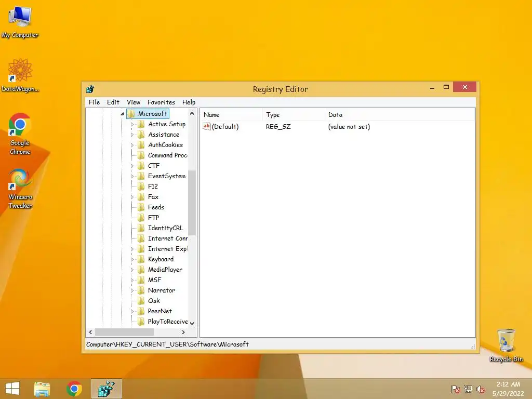Expand the CTF key
The height and width of the screenshot is (399, 532).
click(x=132, y=166)
